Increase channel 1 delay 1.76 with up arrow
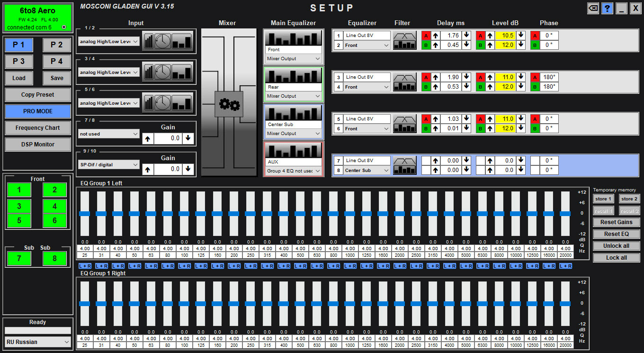This screenshot has height=353, width=644. tap(436, 36)
